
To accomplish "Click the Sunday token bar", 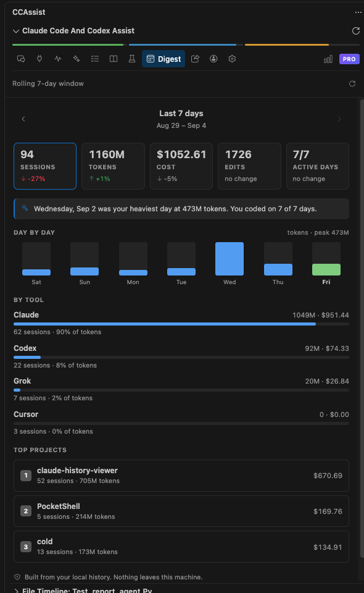I will (x=85, y=271).
